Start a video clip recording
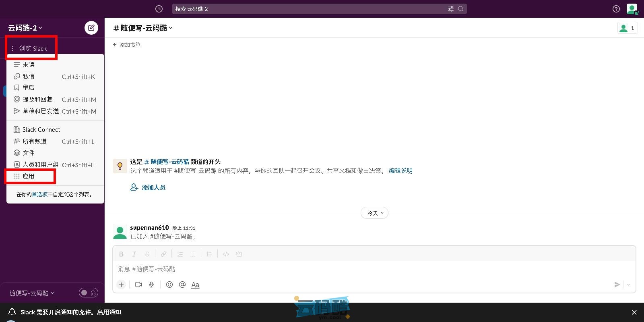 (x=138, y=285)
